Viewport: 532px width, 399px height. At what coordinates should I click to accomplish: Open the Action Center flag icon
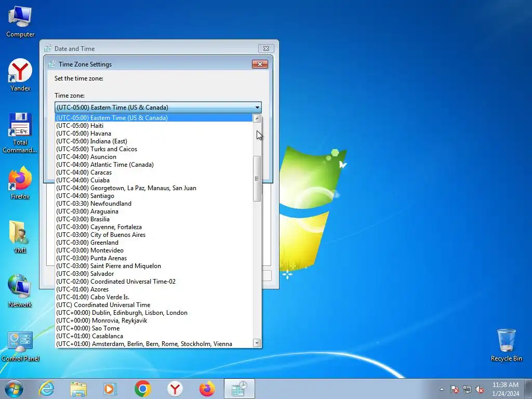click(x=455, y=389)
